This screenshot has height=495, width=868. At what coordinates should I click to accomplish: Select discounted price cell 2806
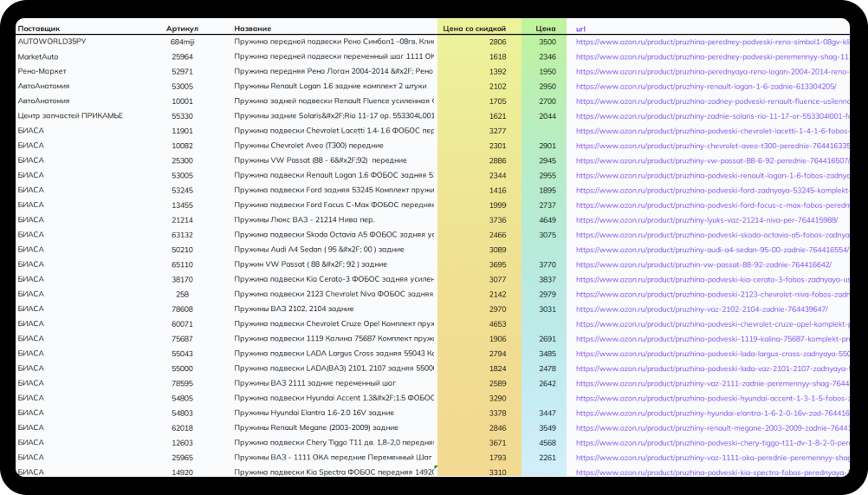497,42
